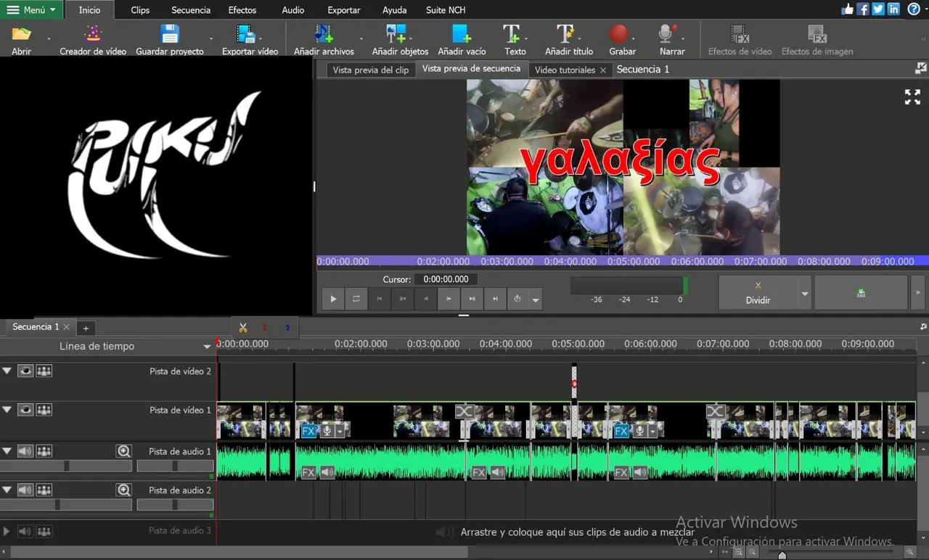Image resolution: width=929 pixels, height=560 pixels.
Task: Close the Secuencia 1 timeline tab
Action: pos(66,327)
